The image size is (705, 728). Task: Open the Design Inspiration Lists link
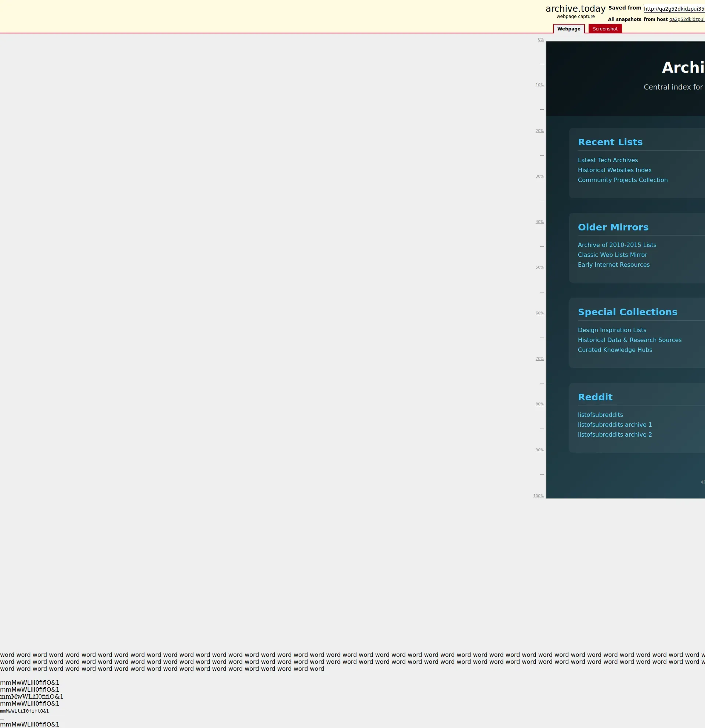612,330
